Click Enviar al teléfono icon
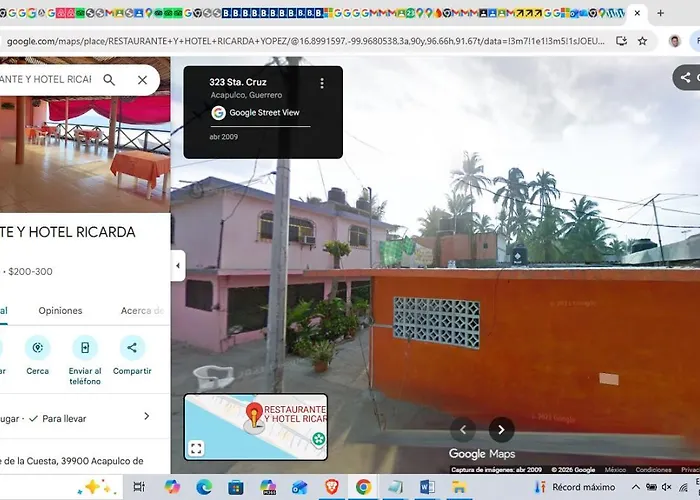Screen dimensions: 700x500 [85, 348]
